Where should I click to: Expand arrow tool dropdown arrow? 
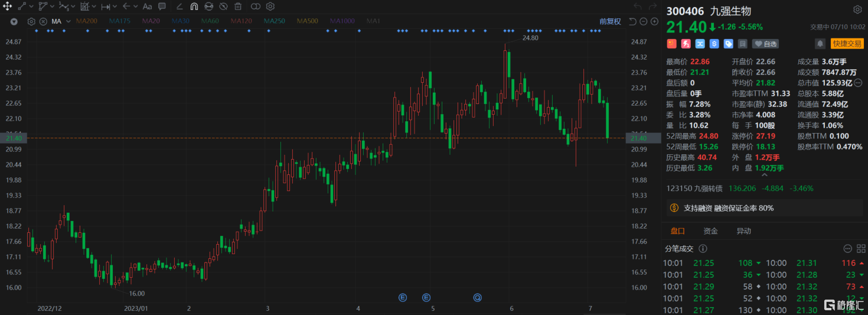(135, 7)
